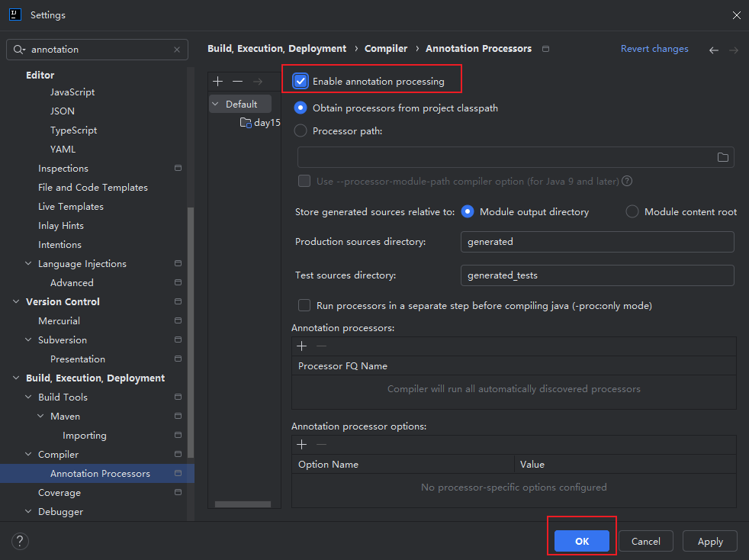749x560 pixels.
Task: Collapse the Maven tree node
Action: tap(40, 416)
